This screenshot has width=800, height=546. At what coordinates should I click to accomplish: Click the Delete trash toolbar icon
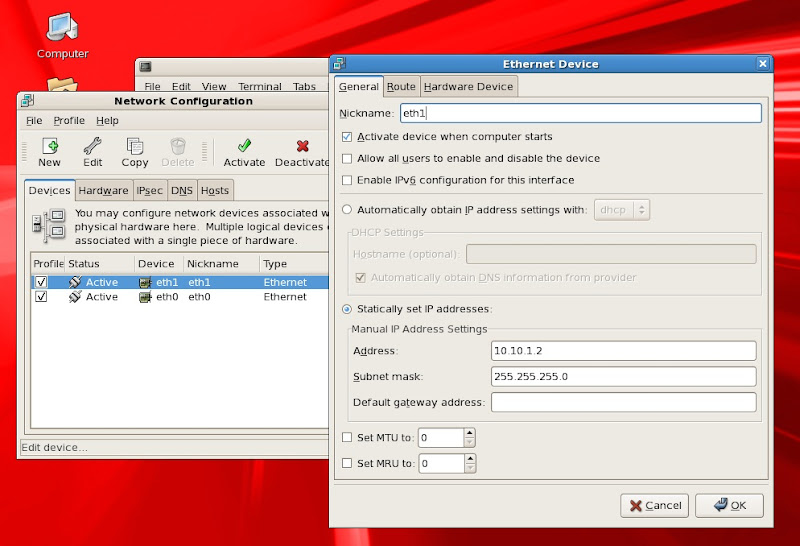178,146
